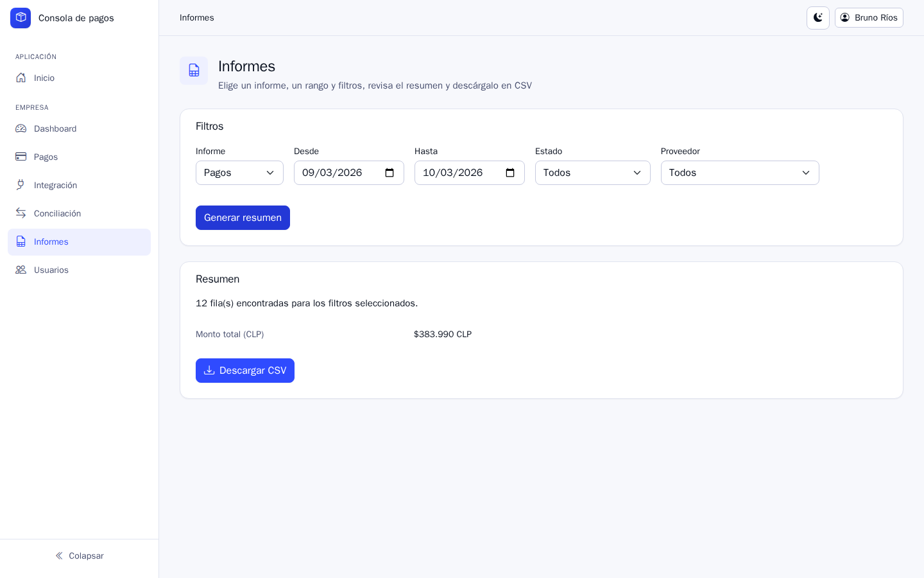Open the Bruno Ríos user menu
This screenshot has width=924, height=578.
click(869, 18)
